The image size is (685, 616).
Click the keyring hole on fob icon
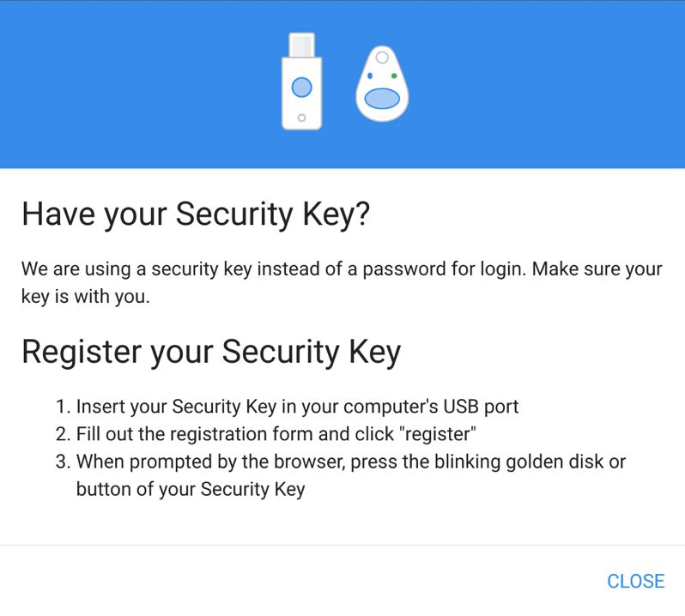pyautogui.click(x=382, y=57)
